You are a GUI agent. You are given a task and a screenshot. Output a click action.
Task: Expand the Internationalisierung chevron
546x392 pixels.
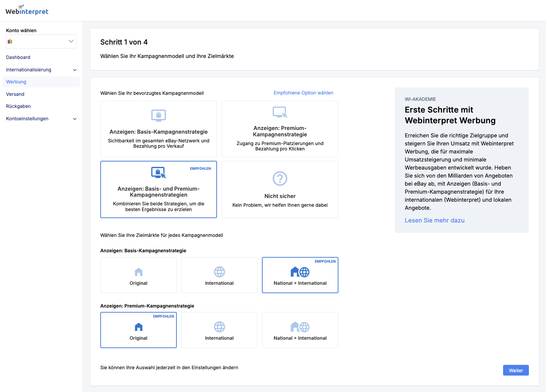75,70
